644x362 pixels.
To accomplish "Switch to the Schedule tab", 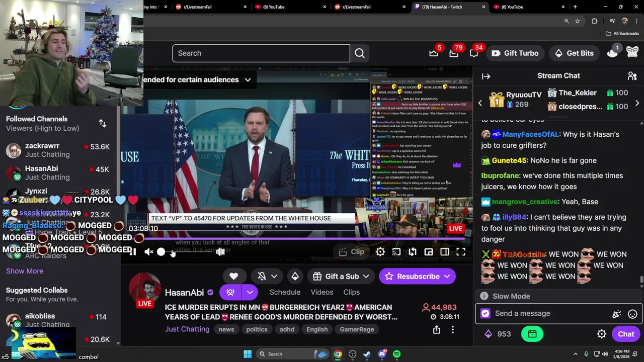I will tap(285, 292).
